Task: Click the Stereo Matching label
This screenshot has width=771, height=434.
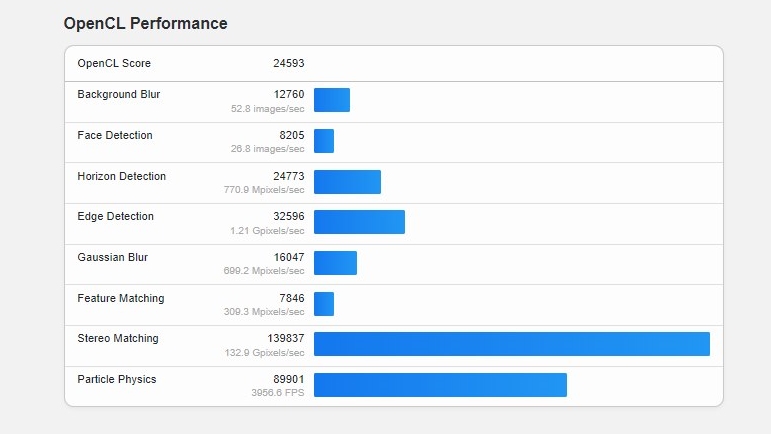Action: (x=118, y=338)
